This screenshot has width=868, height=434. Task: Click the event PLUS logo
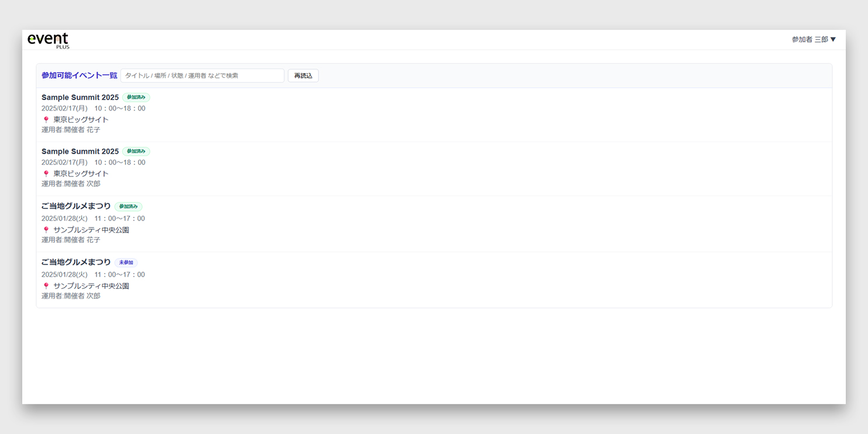pos(48,40)
